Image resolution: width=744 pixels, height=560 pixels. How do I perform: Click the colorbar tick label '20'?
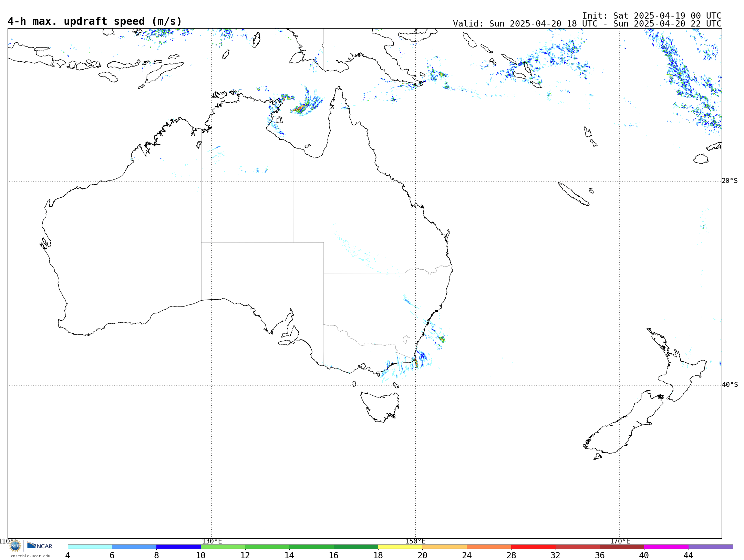point(423,556)
